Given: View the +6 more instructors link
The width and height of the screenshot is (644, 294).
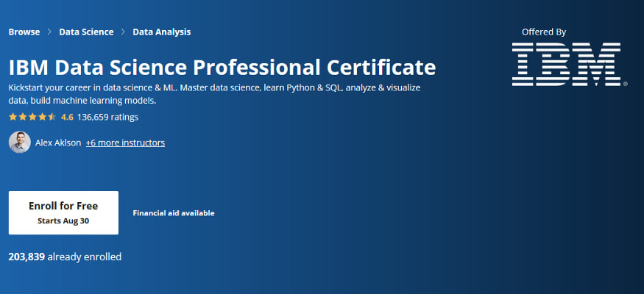Looking at the screenshot, I should (125, 143).
